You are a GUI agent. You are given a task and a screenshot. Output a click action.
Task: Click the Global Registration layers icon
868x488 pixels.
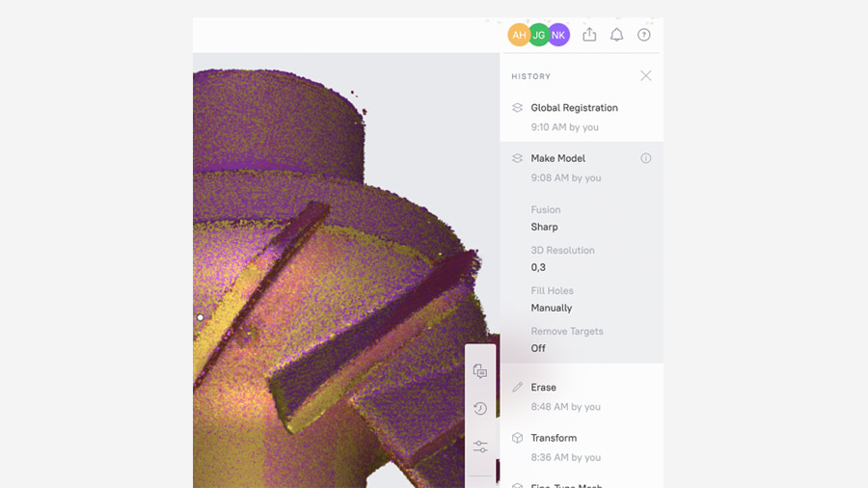coord(518,108)
